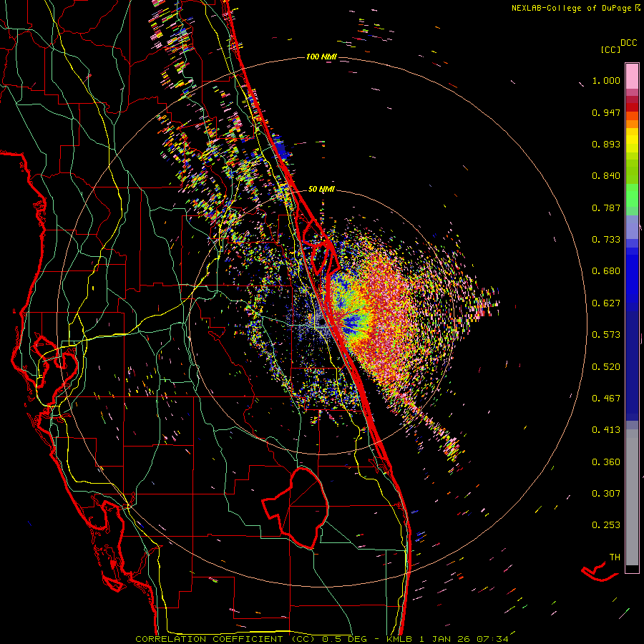Click the 0.947 scale value
The height and width of the screenshot is (644, 644).
click(606, 112)
